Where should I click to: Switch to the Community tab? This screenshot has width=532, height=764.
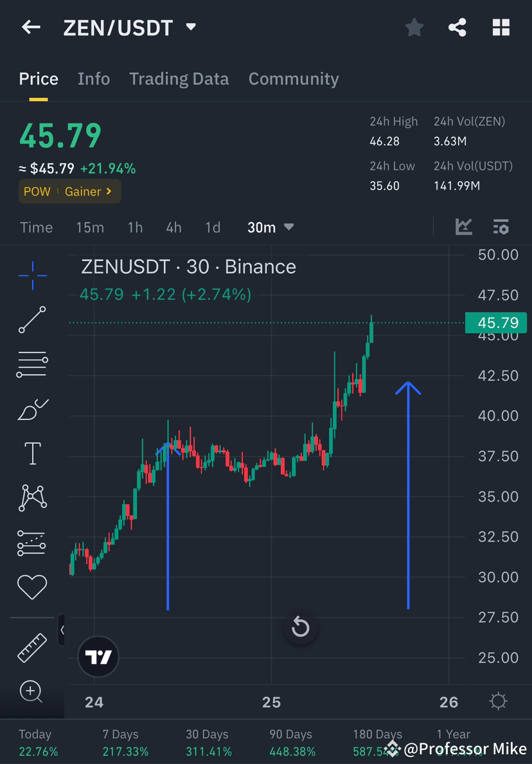(294, 78)
